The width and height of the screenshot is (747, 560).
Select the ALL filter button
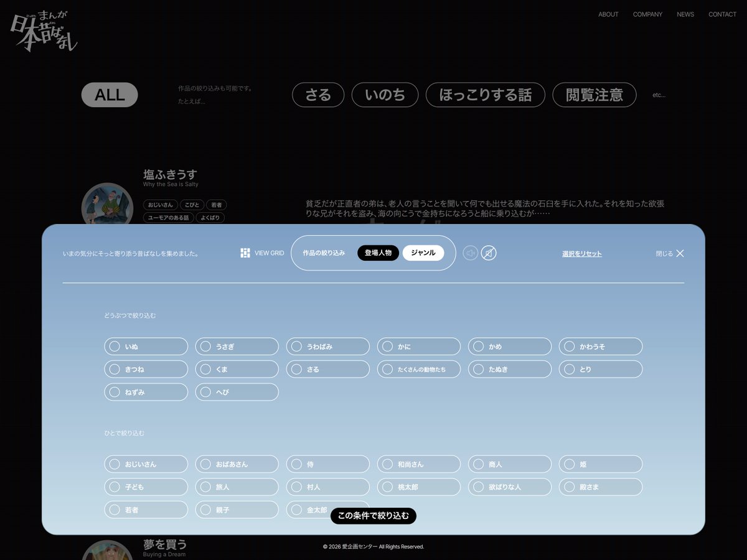click(x=110, y=95)
